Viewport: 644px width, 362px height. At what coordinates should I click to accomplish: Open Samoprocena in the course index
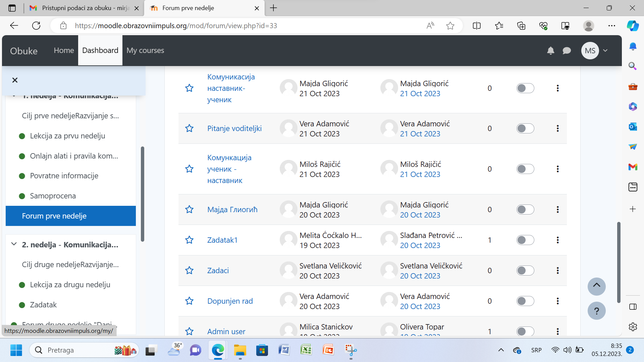53,196
